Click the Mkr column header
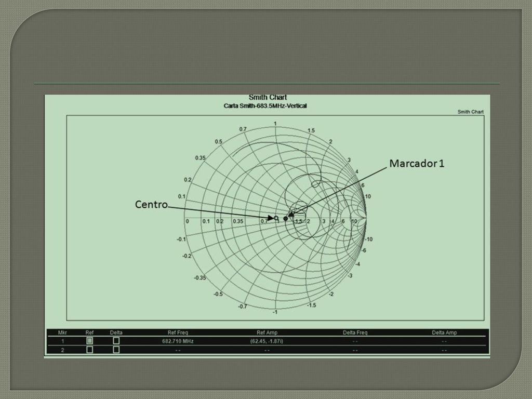 tap(62, 332)
